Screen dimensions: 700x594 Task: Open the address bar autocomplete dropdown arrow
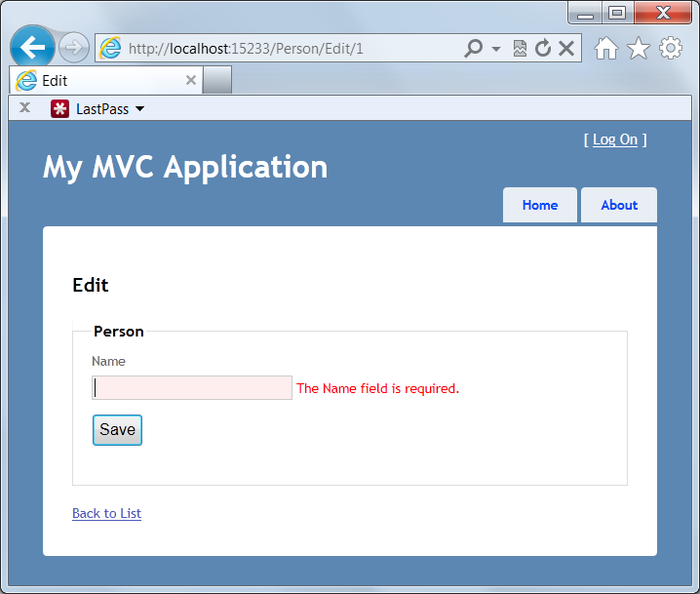[495, 49]
